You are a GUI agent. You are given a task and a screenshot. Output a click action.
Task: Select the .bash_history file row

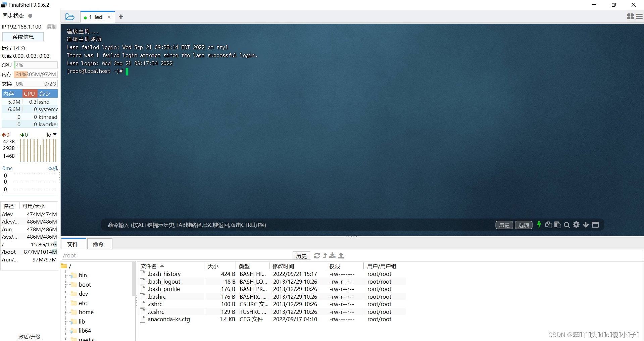pyautogui.click(x=272, y=274)
